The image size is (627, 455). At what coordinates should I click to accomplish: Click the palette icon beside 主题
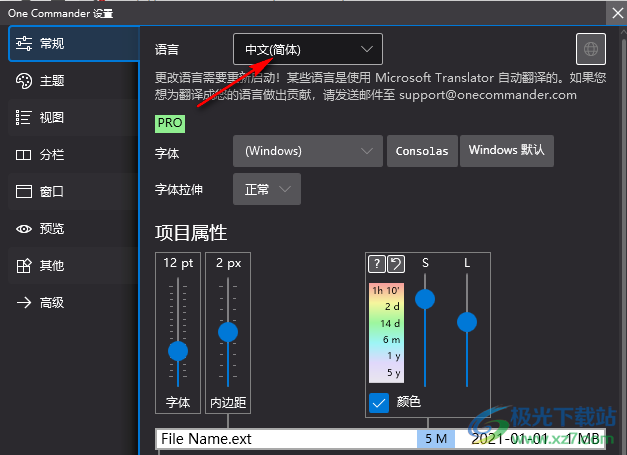[24, 81]
